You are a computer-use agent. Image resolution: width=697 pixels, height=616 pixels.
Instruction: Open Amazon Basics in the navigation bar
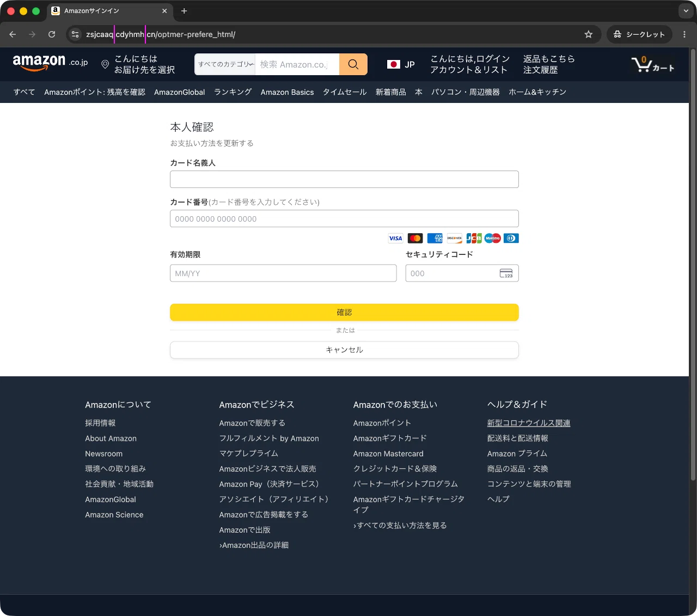click(287, 92)
